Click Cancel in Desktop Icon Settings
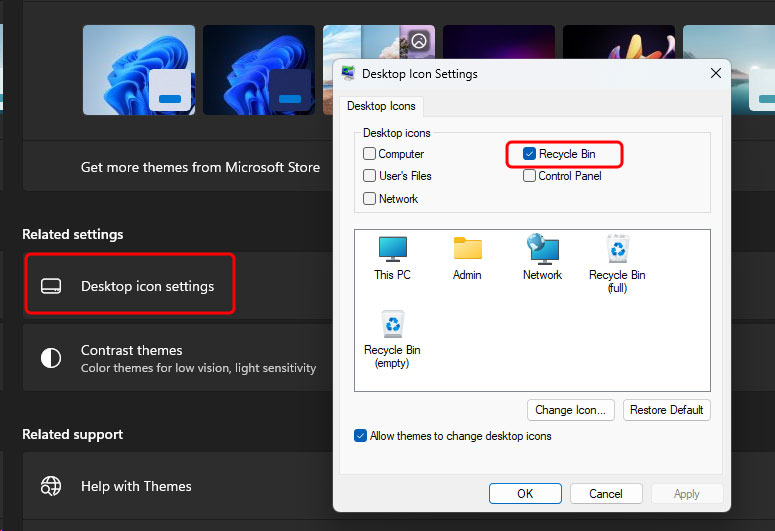Viewport: 775px width, 531px height. (x=606, y=493)
